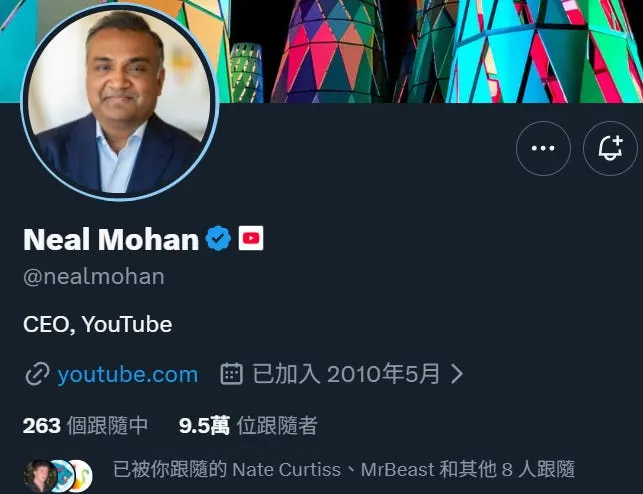The height and width of the screenshot is (494, 643).
Task: Click the blue verified checkmark badge
Action: tap(218, 238)
